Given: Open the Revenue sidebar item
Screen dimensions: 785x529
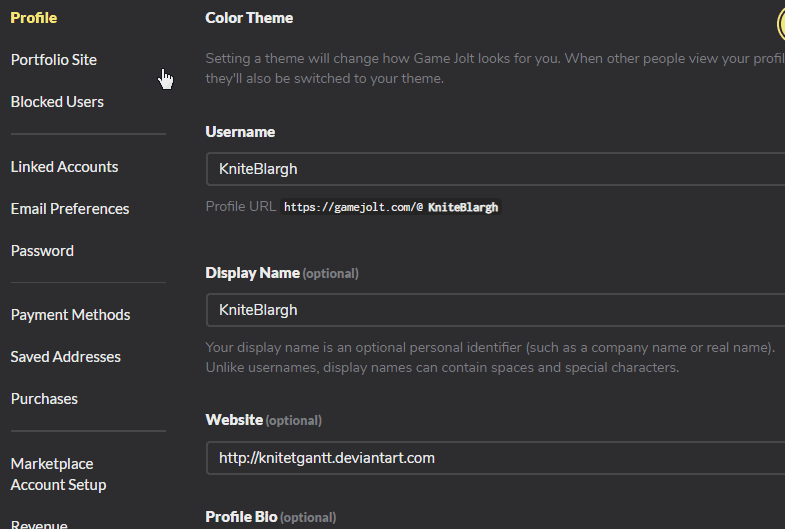Looking at the screenshot, I should point(39,524).
